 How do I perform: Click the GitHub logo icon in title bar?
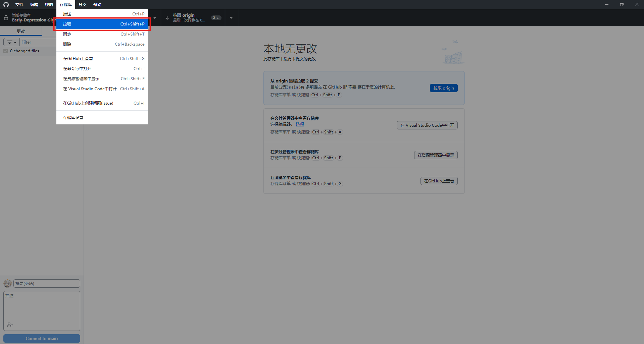click(6, 4)
